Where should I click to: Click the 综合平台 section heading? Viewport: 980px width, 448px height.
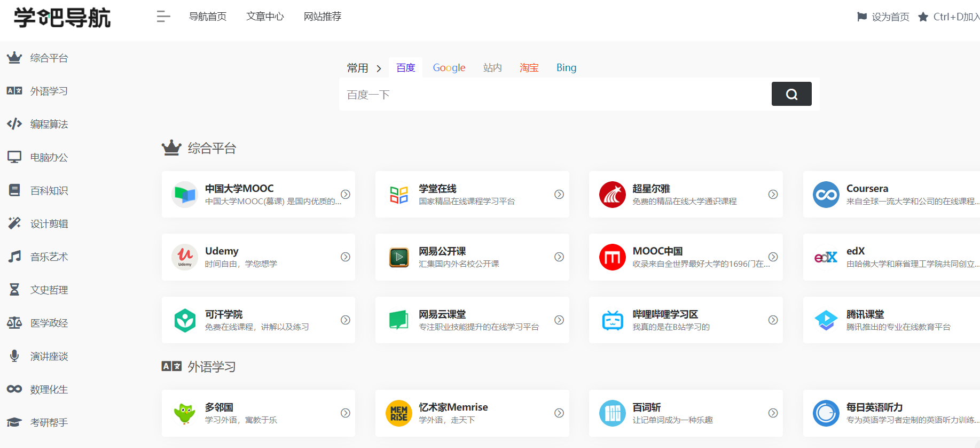click(x=212, y=148)
